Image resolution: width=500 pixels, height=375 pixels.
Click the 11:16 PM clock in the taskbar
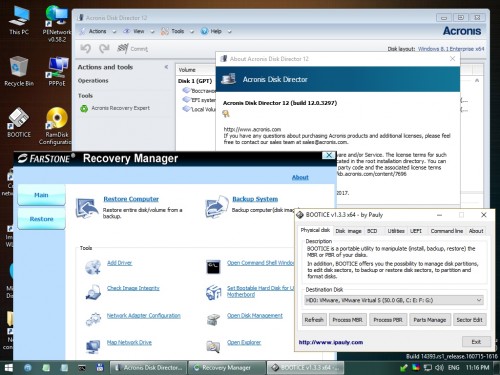[x=478, y=368]
